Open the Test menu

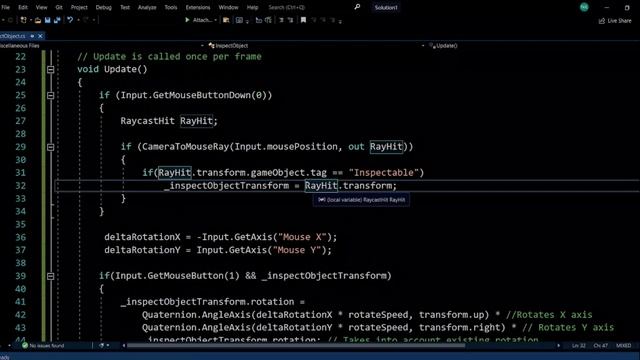click(x=125, y=7)
